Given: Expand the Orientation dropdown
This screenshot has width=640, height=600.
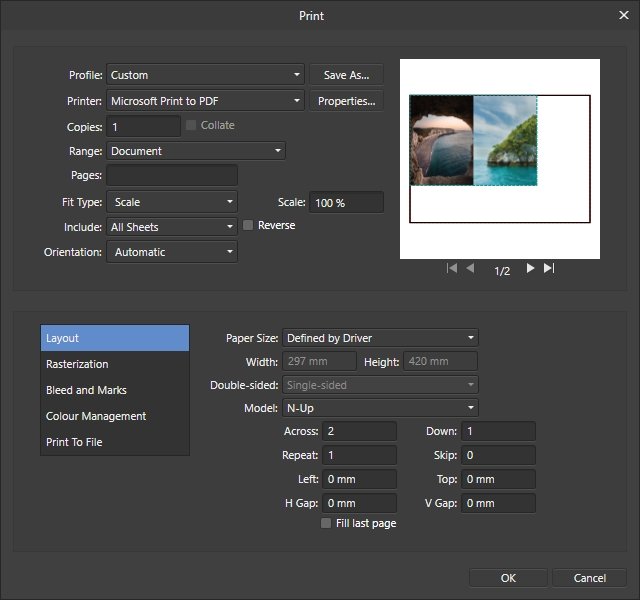Looking at the screenshot, I should point(172,252).
